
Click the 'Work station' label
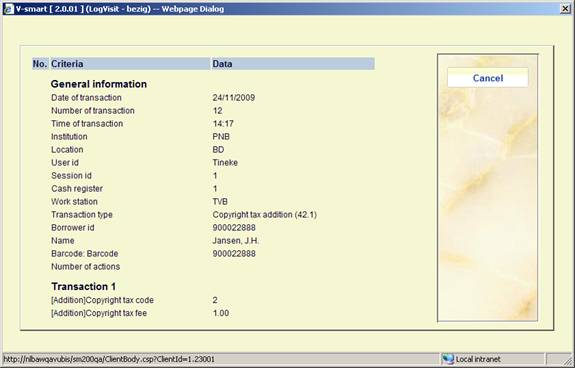pos(74,202)
